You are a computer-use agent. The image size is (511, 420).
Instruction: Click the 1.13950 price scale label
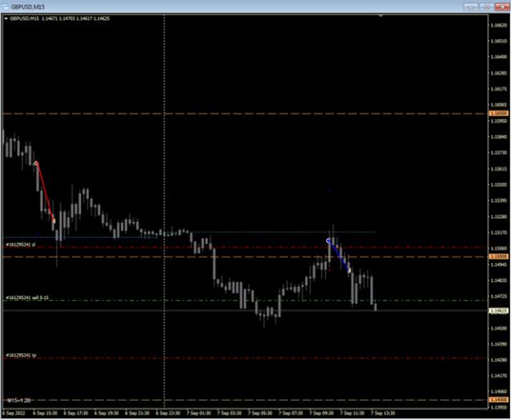499,407
